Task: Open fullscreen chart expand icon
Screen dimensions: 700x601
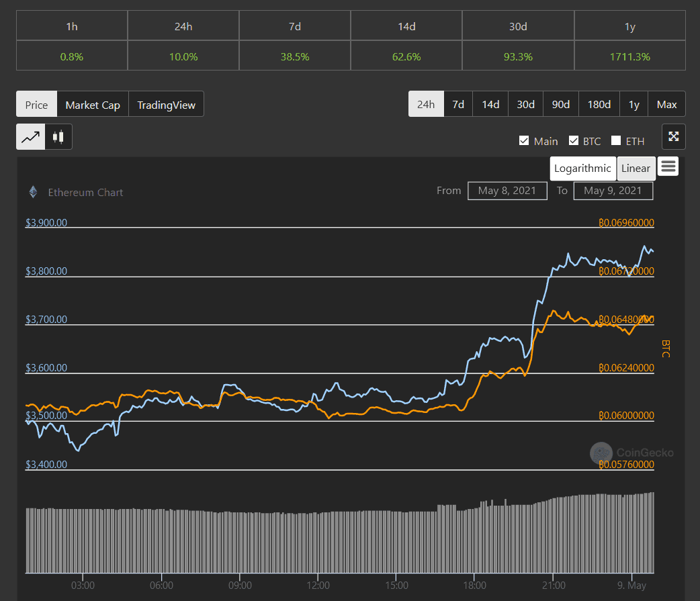Action: pyautogui.click(x=673, y=137)
